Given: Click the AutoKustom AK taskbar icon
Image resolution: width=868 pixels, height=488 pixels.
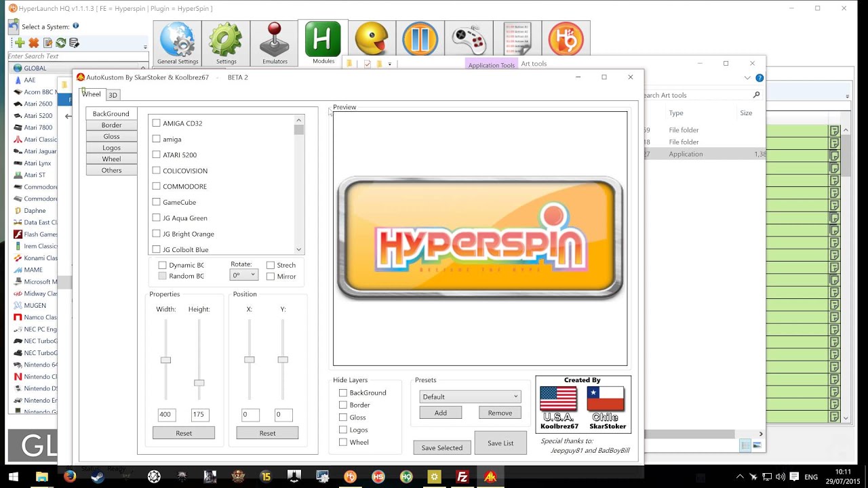Looking at the screenshot, I should point(490,476).
